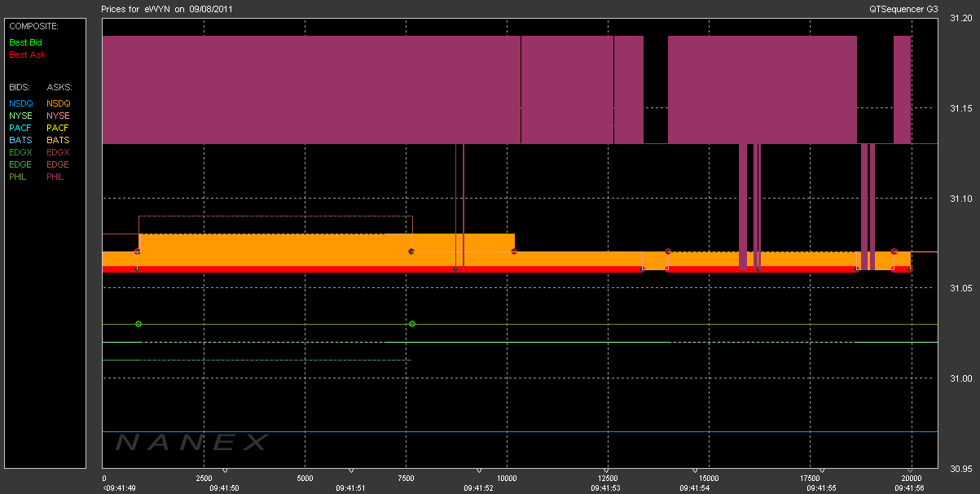This screenshot has width=980, height=494.
Task: Click the 09:41:55 time label
Action: point(822,488)
